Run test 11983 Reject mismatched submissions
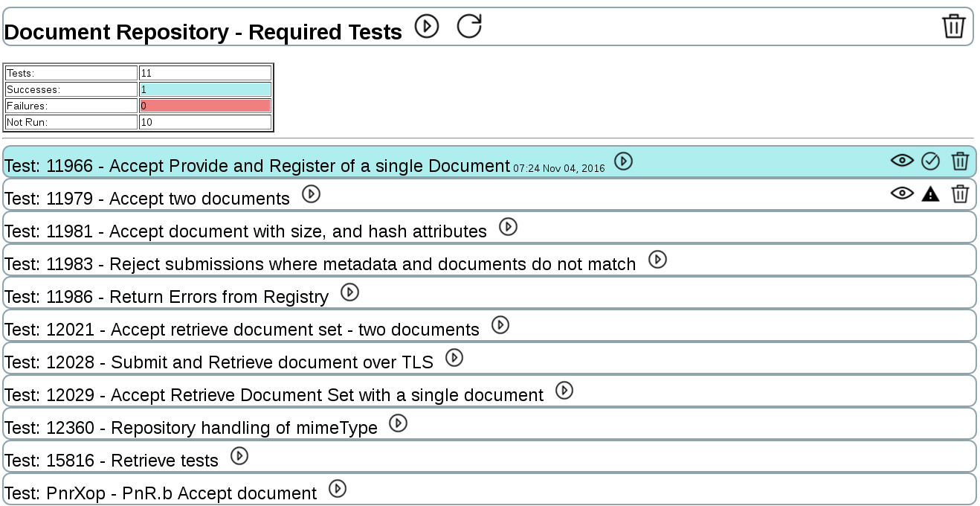980x506 pixels. pyautogui.click(x=657, y=260)
